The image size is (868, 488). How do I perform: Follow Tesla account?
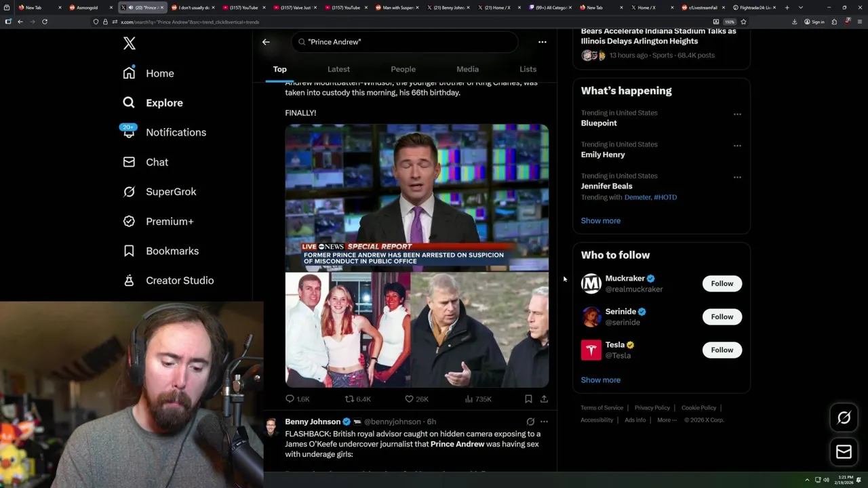[x=722, y=350]
